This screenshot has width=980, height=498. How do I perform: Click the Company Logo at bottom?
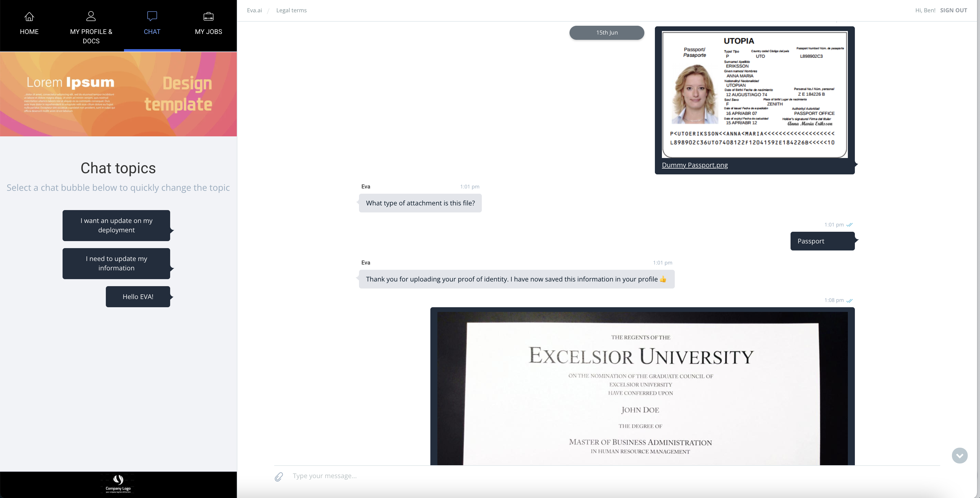click(118, 484)
